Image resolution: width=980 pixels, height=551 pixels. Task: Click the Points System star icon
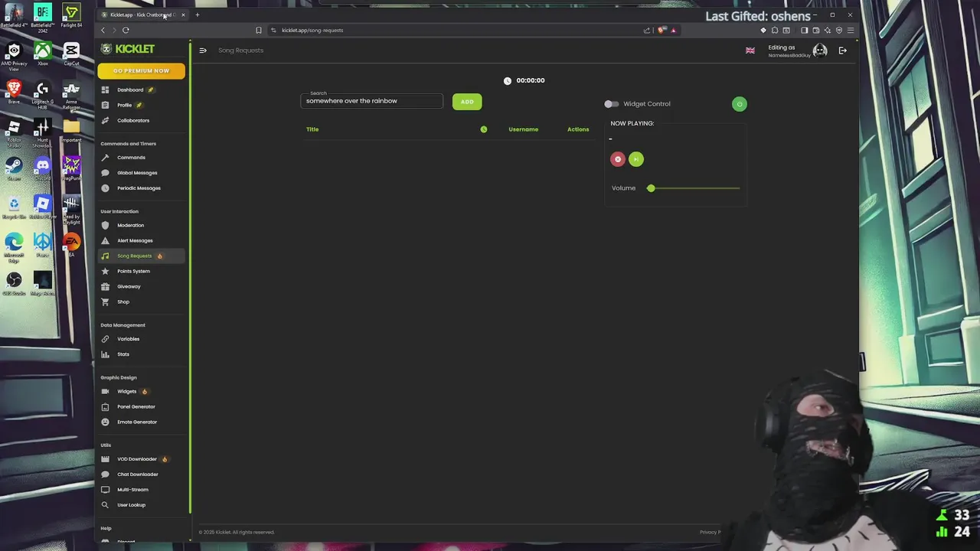click(x=106, y=271)
